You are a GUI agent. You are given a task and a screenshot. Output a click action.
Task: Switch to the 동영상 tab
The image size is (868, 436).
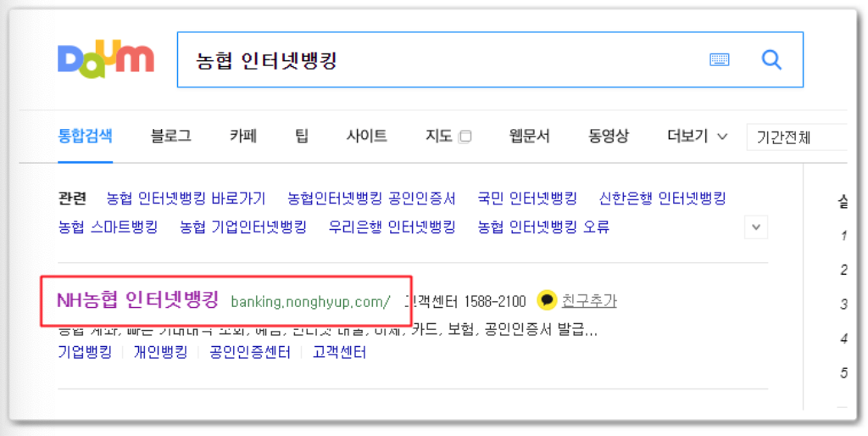point(609,136)
